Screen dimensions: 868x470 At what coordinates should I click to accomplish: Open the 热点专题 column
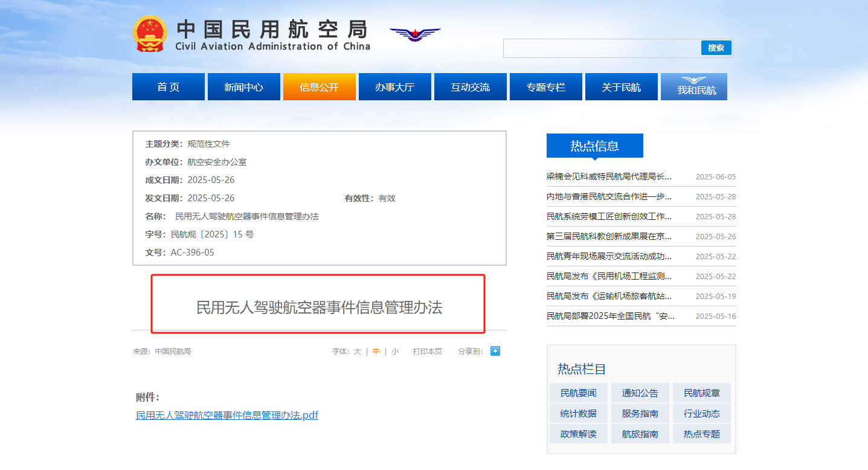(702, 434)
